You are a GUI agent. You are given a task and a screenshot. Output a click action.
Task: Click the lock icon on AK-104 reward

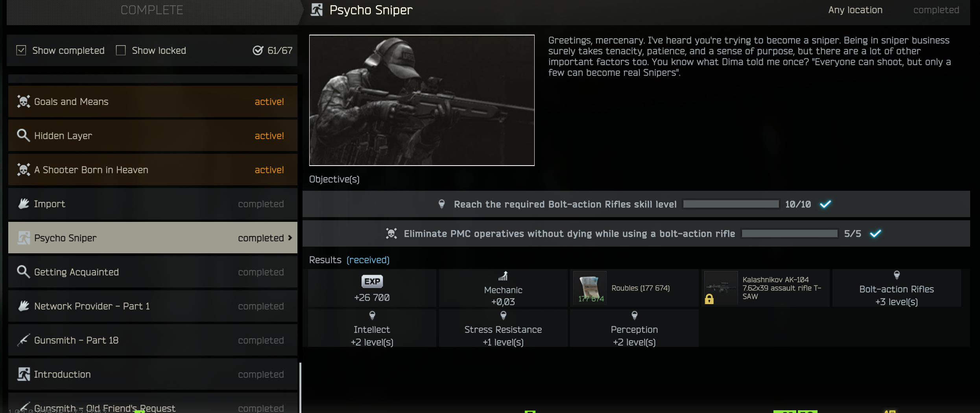709,299
